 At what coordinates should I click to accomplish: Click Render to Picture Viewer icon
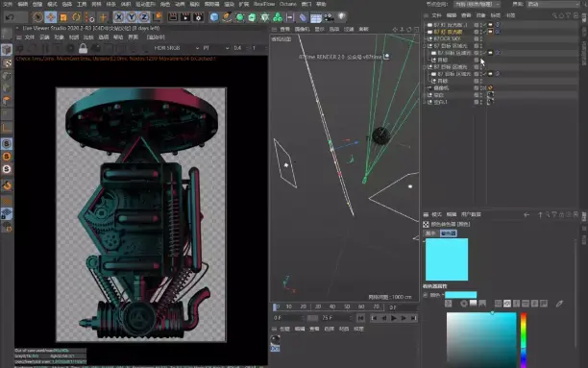pos(185,17)
